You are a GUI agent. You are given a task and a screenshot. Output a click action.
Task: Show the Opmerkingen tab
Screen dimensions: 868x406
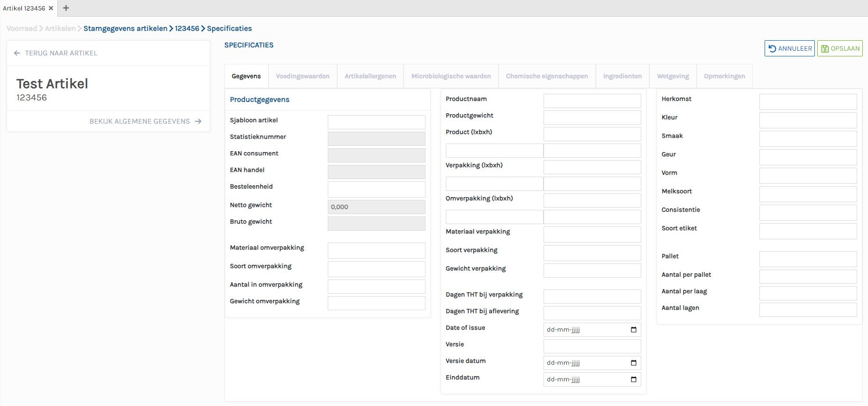point(724,76)
